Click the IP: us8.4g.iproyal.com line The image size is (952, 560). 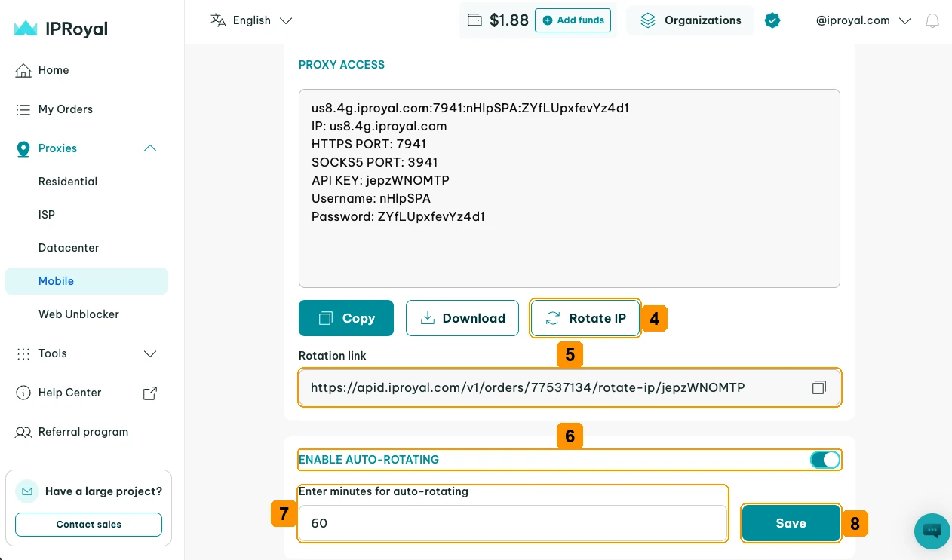click(379, 126)
